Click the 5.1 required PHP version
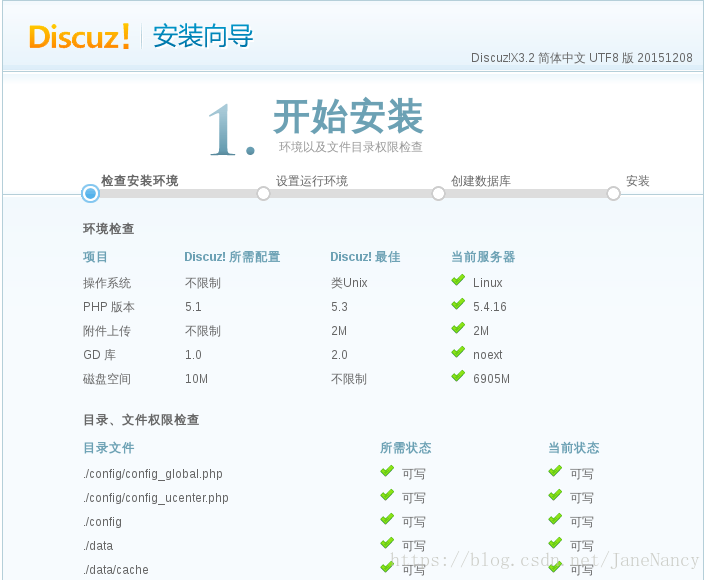 click(193, 307)
